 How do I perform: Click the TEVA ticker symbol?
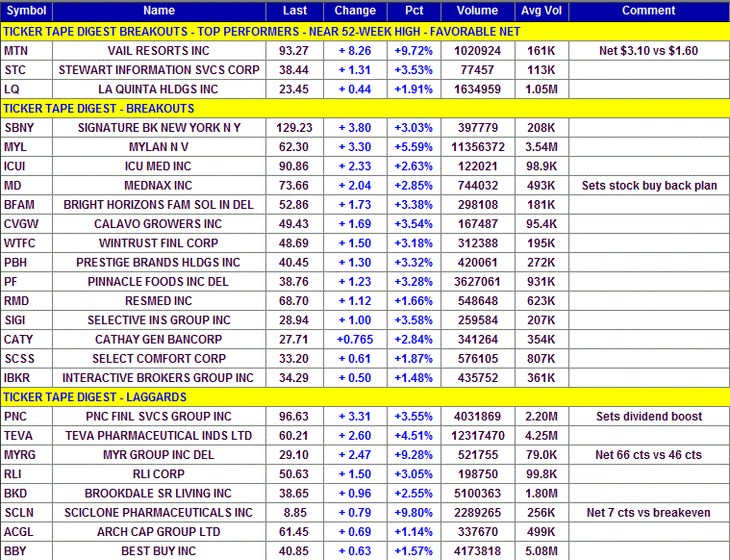[x=18, y=436]
